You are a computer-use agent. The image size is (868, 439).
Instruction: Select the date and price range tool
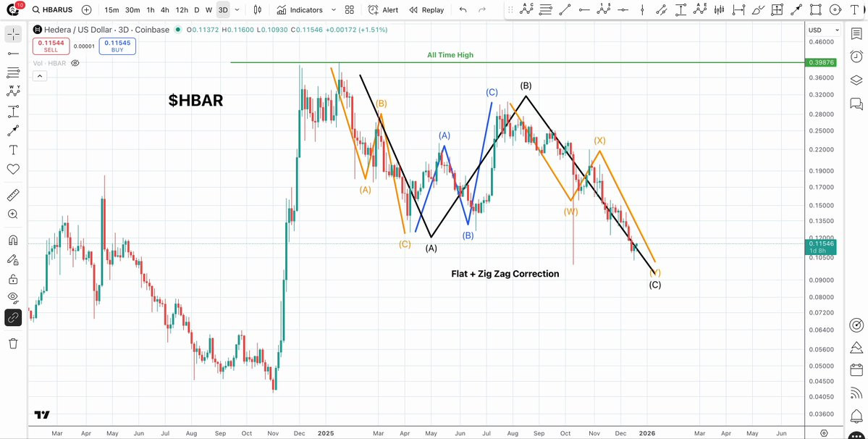click(x=778, y=9)
